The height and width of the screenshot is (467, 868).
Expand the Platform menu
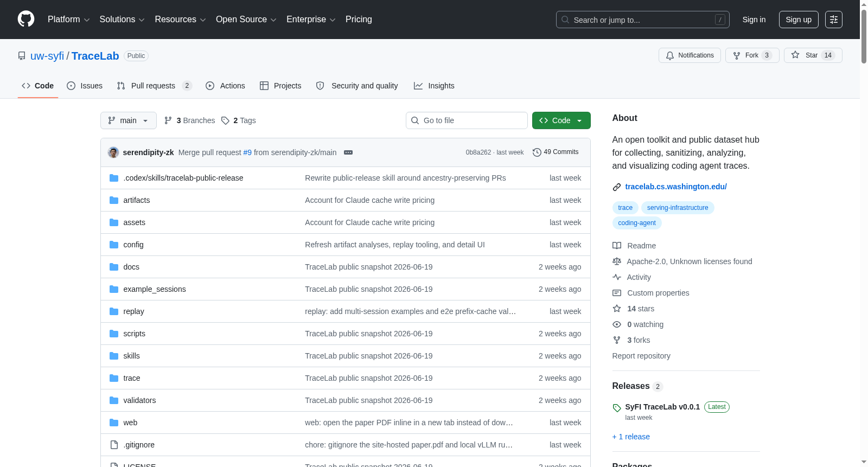[x=69, y=20]
